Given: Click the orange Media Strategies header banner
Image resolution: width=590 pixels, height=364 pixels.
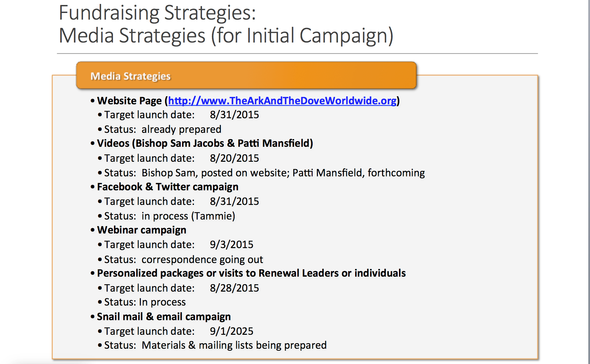Looking at the screenshot, I should pos(246,75).
